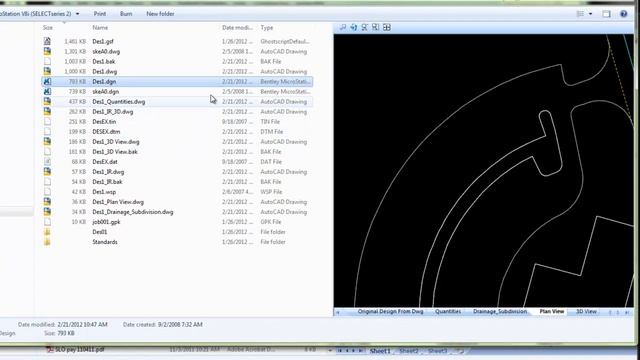Select the file name Des1.gsf

point(103,41)
